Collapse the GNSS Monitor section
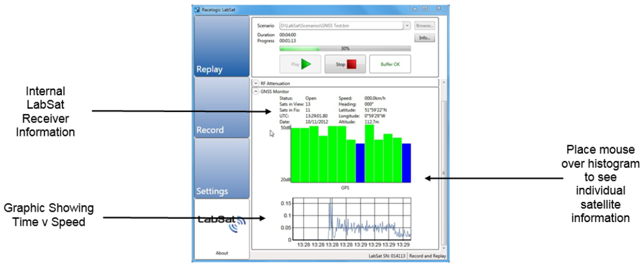Image resolution: width=644 pixels, height=267 pixels. click(256, 91)
